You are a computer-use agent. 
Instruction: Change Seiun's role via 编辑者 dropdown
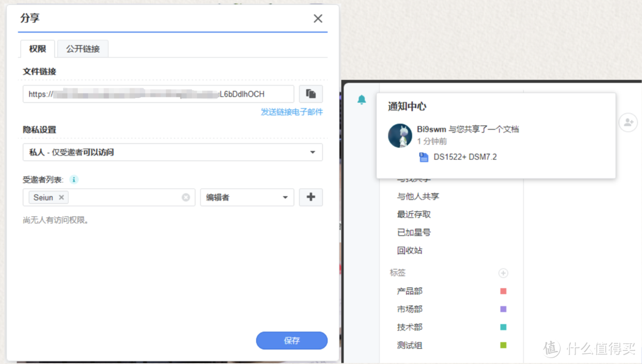point(247,197)
